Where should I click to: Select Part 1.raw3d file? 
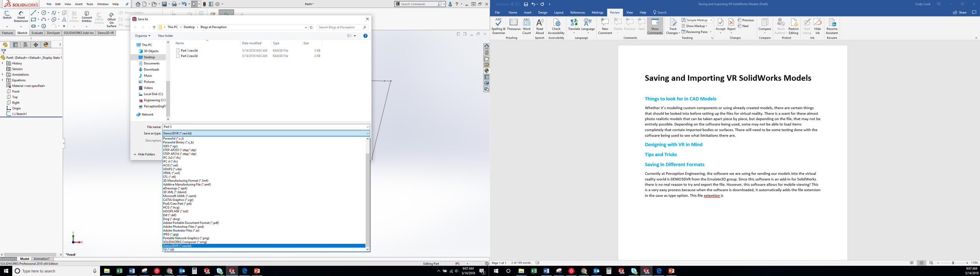tap(189, 50)
